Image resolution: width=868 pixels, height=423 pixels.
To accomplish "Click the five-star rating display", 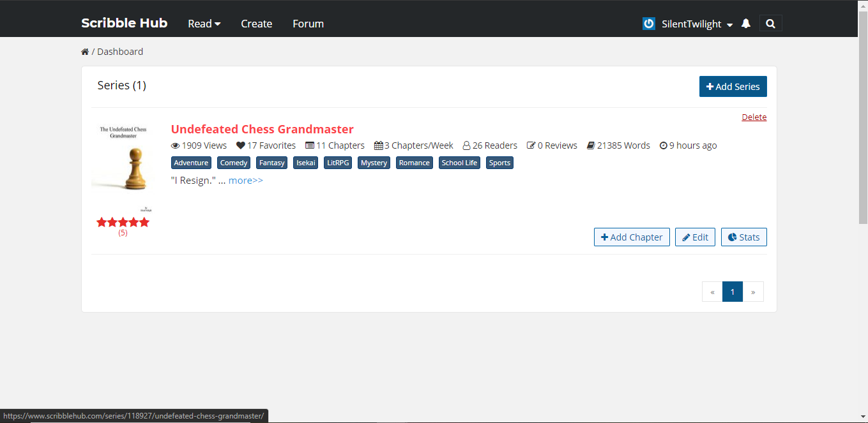I will click(123, 222).
